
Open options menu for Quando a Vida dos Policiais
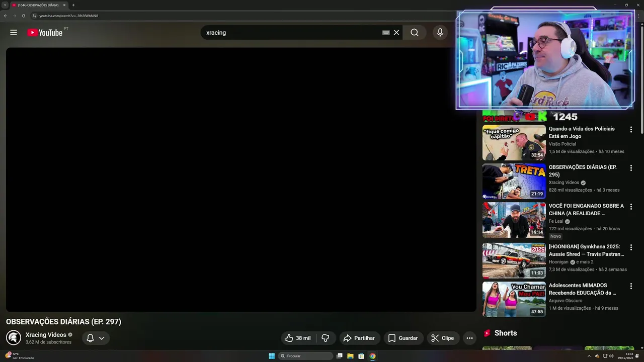click(631, 130)
